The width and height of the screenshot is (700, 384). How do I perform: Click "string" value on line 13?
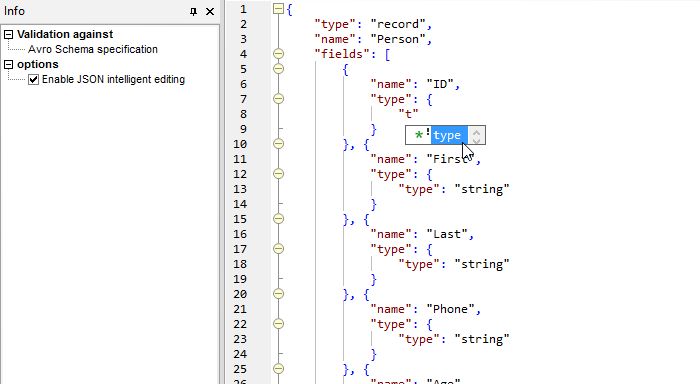click(x=482, y=189)
